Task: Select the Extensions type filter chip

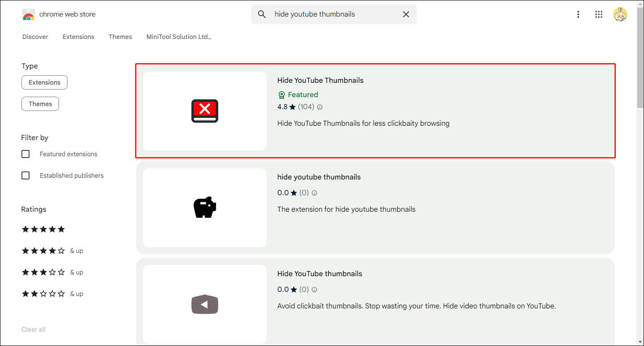Action: pyautogui.click(x=44, y=82)
